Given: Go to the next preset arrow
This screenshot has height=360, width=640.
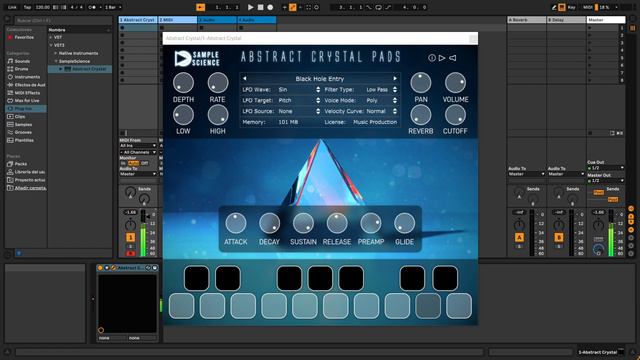Looking at the screenshot, I should (x=395, y=78).
